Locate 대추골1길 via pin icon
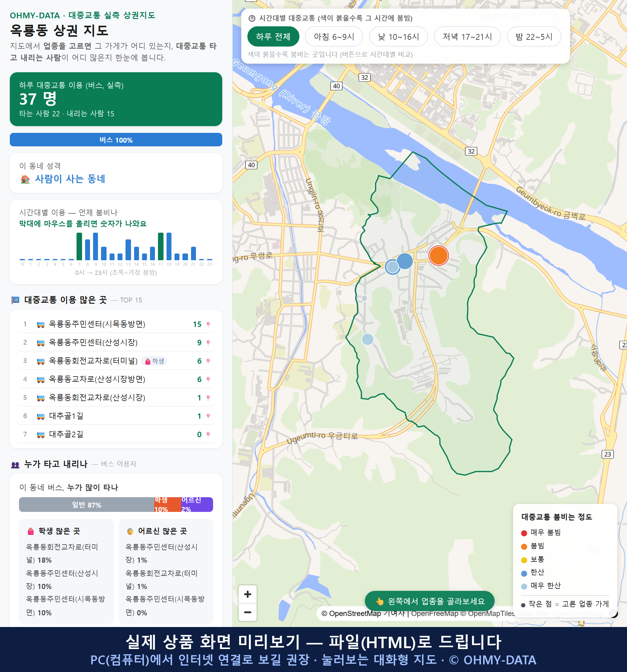627x672 pixels. [x=208, y=416]
